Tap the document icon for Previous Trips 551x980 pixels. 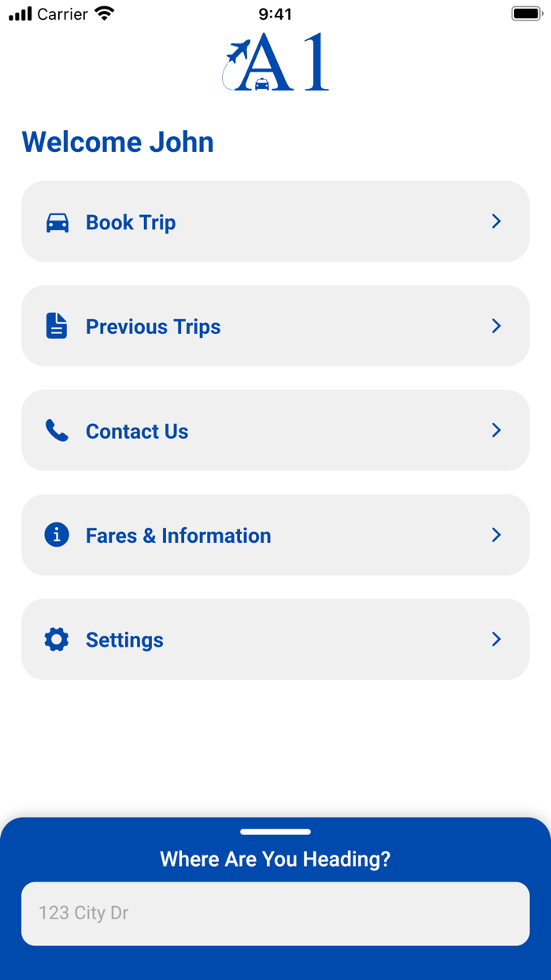point(57,326)
